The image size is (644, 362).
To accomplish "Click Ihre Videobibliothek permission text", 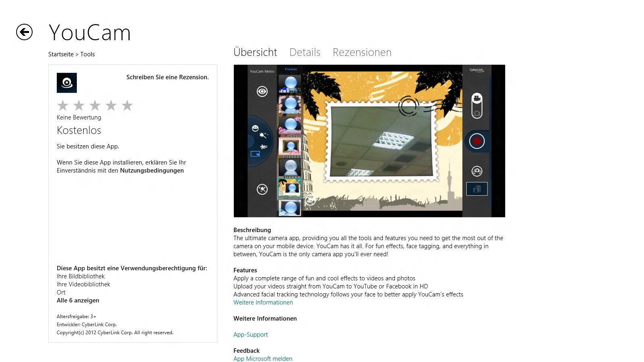I will click(83, 284).
